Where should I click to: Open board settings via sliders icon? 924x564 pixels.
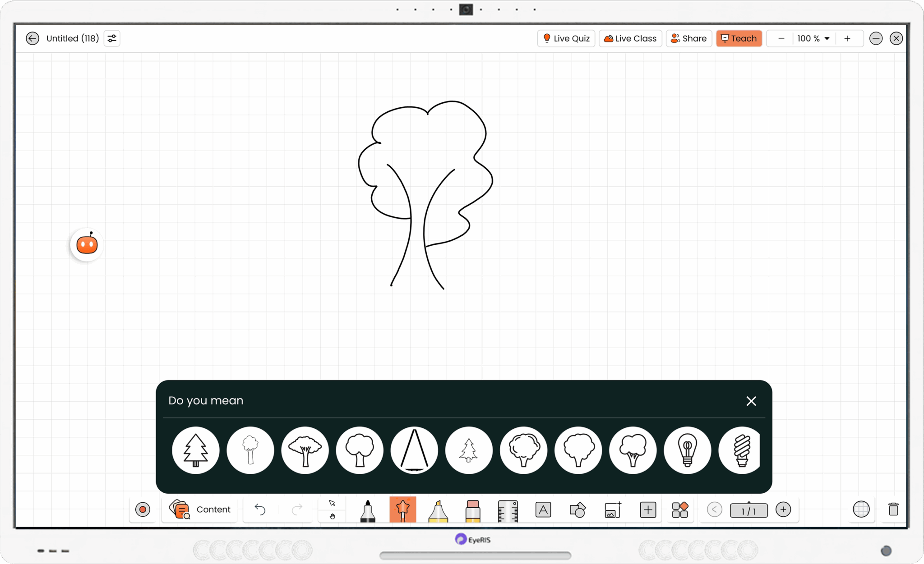pos(111,38)
